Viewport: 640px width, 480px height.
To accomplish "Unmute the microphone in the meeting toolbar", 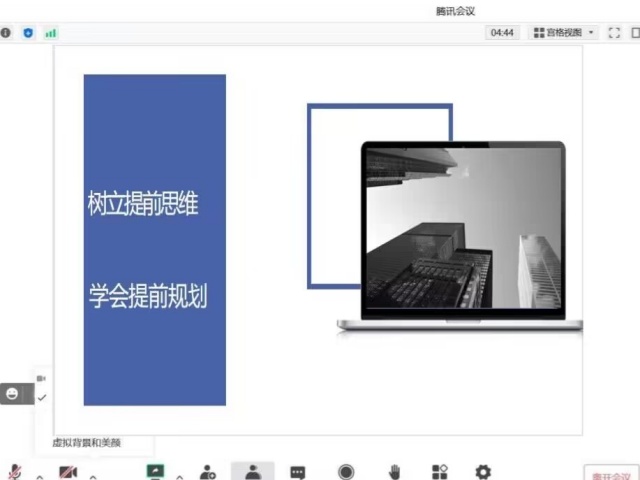I will (14, 472).
